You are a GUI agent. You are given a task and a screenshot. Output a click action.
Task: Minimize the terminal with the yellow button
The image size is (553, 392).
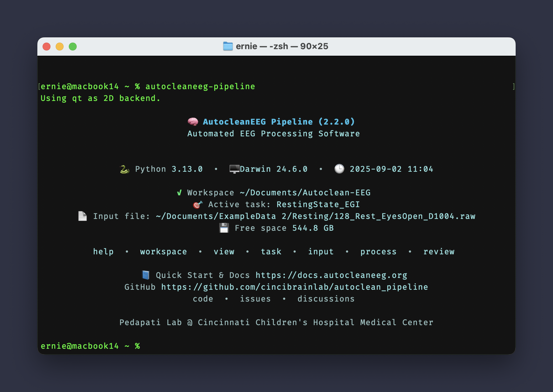point(60,47)
